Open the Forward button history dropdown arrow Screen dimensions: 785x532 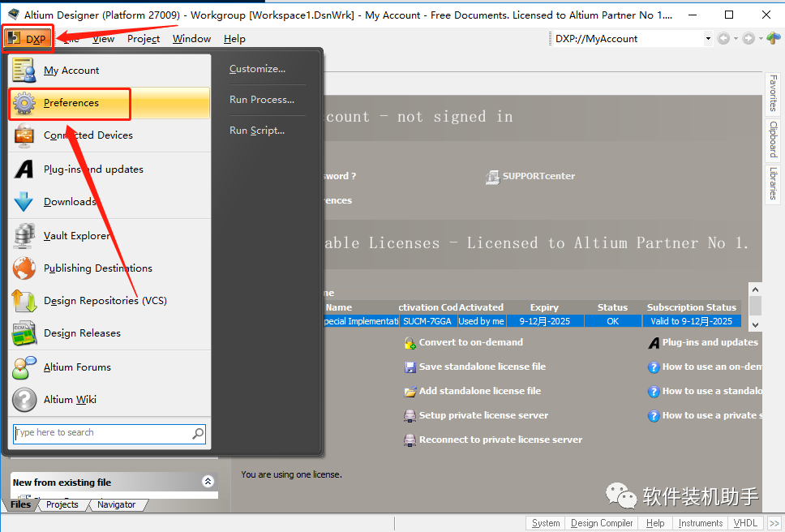(761, 39)
